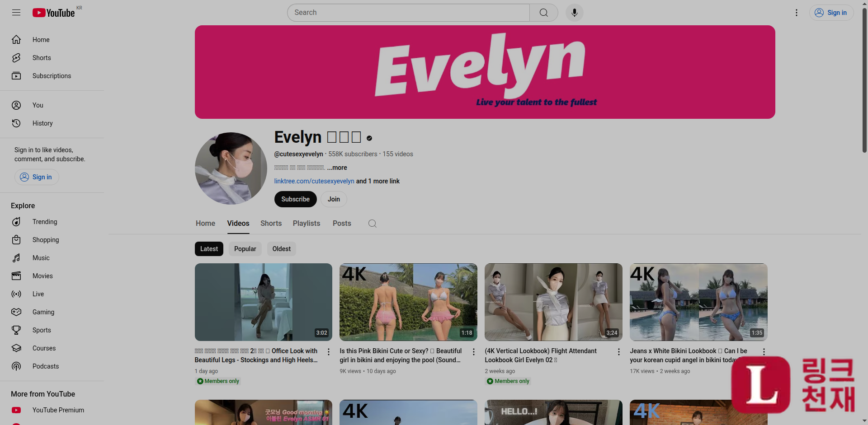The height and width of the screenshot is (425, 868).
Task: Open the Playlists tab
Action: click(x=307, y=224)
